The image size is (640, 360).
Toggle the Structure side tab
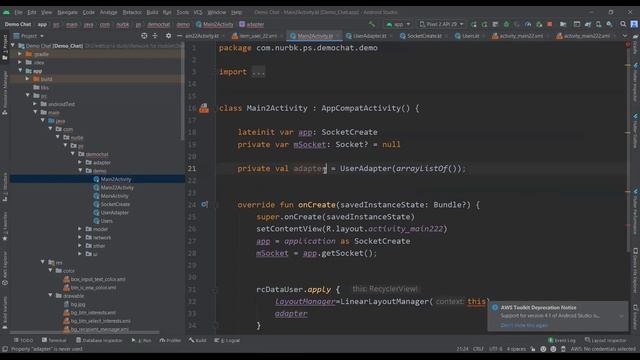5,187
